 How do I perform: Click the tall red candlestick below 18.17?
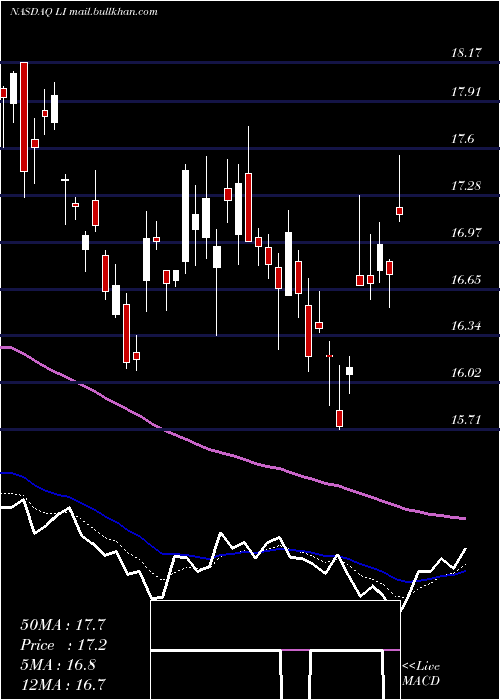tap(24, 117)
